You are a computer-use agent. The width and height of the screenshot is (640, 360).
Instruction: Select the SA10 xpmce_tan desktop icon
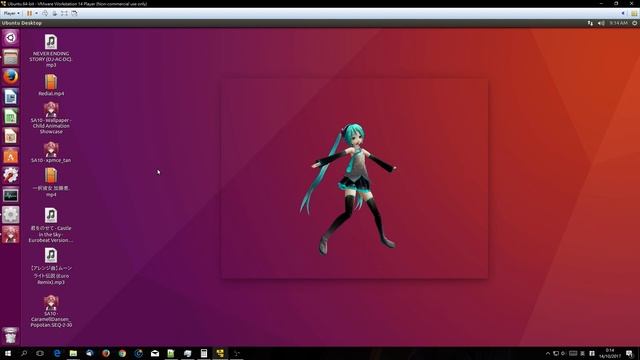coord(51,152)
